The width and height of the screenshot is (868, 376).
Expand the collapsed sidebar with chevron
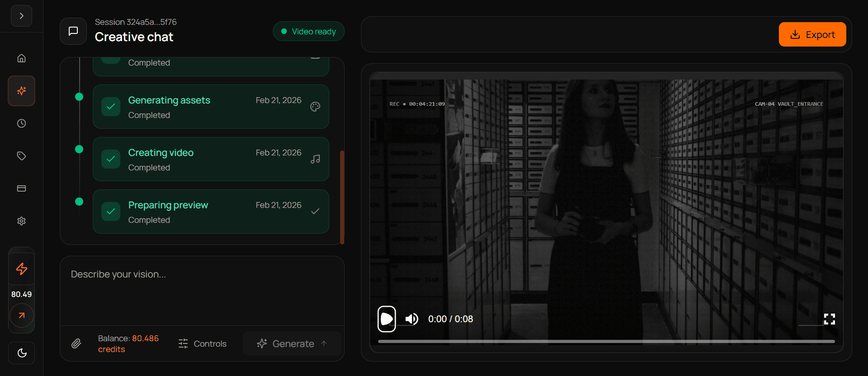coord(21,16)
